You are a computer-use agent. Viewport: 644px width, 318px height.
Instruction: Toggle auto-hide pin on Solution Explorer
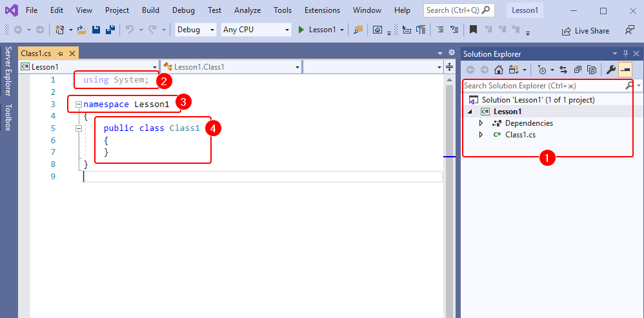click(625, 54)
